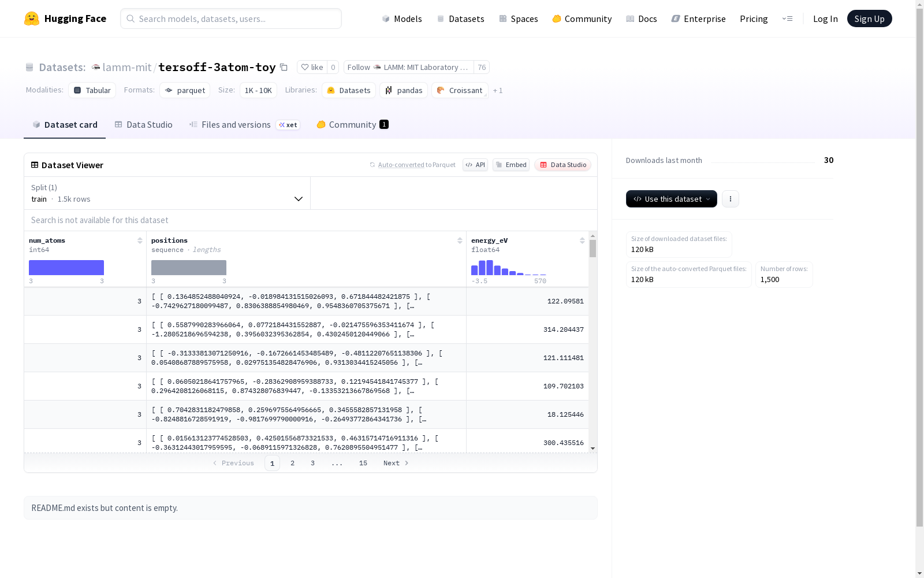The width and height of the screenshot is (924, 578).
Task: Open the three-dot options menu beside Use this dataset
Action: [731, 199]
